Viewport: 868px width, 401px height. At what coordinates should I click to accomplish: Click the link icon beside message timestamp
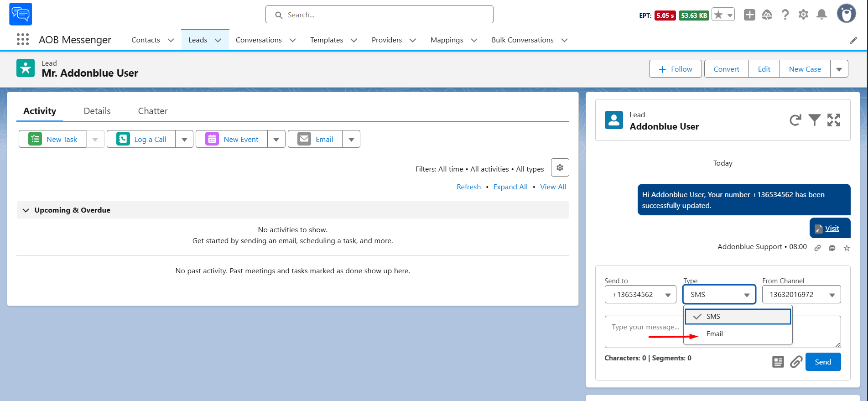(x=817, y=248)
